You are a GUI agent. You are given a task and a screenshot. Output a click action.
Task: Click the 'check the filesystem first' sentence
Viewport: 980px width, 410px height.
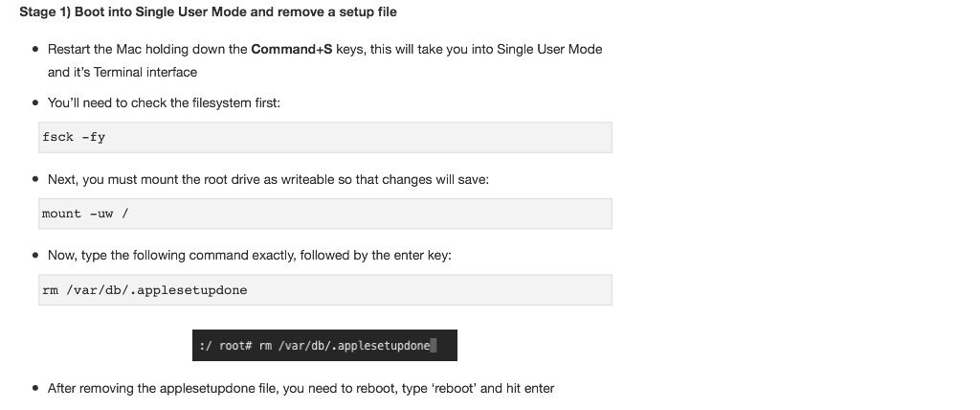tap(164, 102)
